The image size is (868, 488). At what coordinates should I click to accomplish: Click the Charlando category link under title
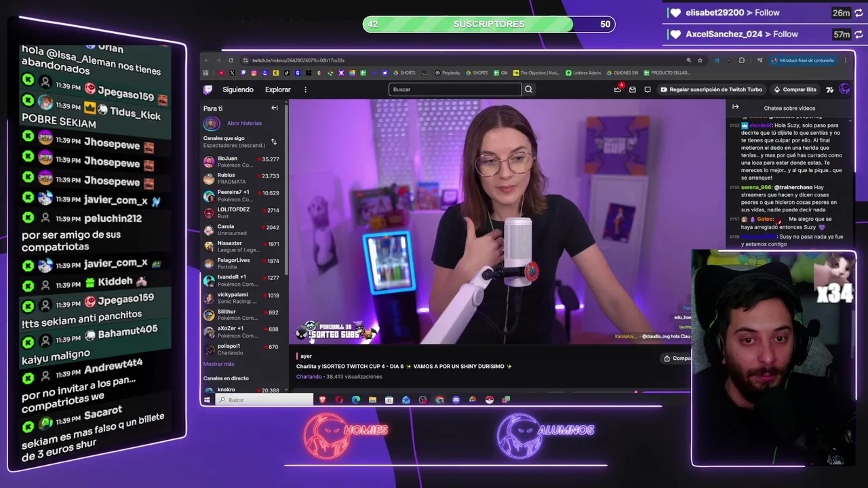309,377
